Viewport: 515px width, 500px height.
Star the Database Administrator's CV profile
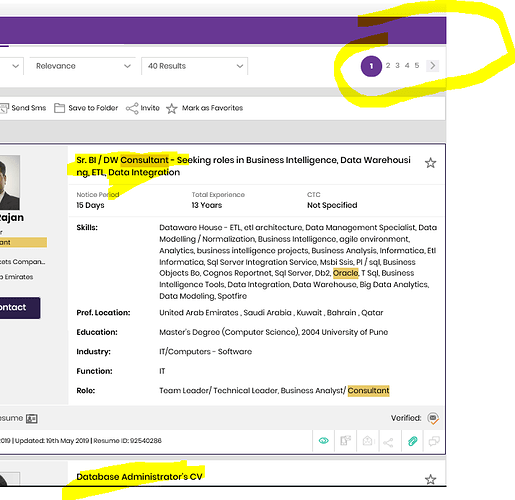[x=430, y=480]
